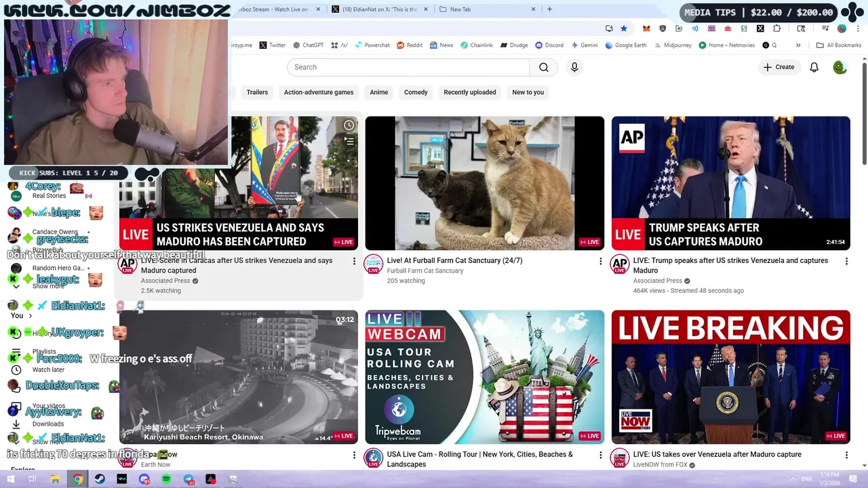Open the shield extension icon
The height and width of the screenshot is (488, 868).
pyautogui.click(x=663, y=28)
